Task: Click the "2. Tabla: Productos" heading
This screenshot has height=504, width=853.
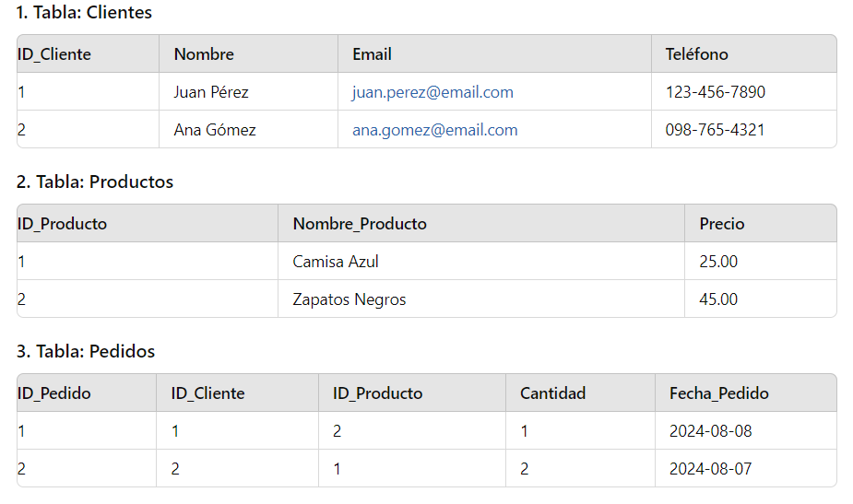Action: point(95,182)
